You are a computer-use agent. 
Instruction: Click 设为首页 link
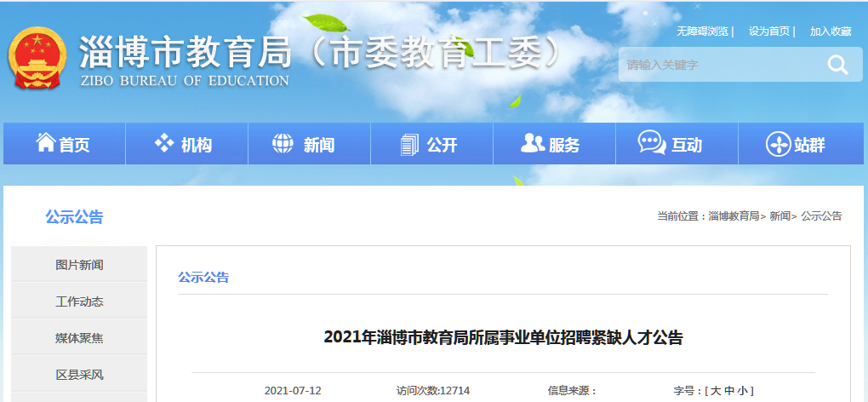click(x=769, y=32)
